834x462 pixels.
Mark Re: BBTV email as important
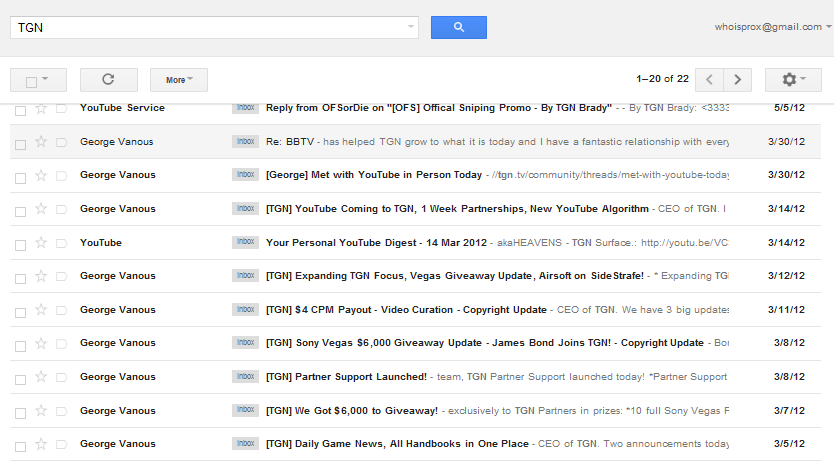(x=61, y=142)
